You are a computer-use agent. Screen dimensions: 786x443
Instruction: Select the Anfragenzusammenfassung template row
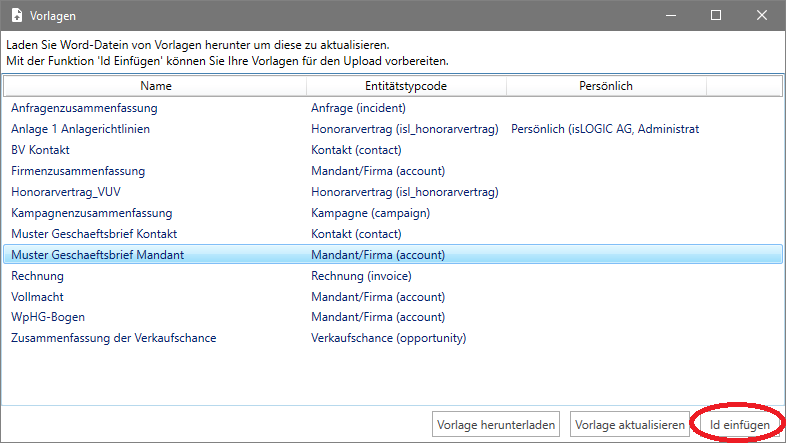[x=84, y=108]
